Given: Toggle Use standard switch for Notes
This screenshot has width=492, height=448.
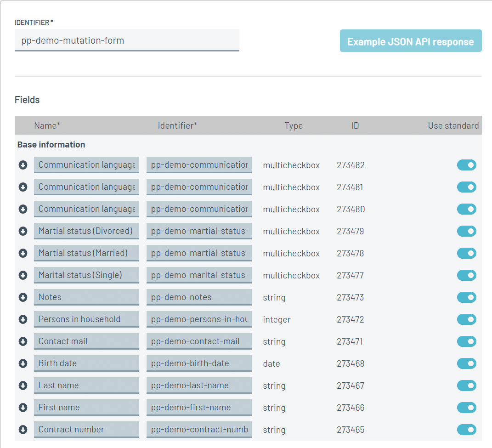Looking at the screenshot, I should tap(467, 297).
